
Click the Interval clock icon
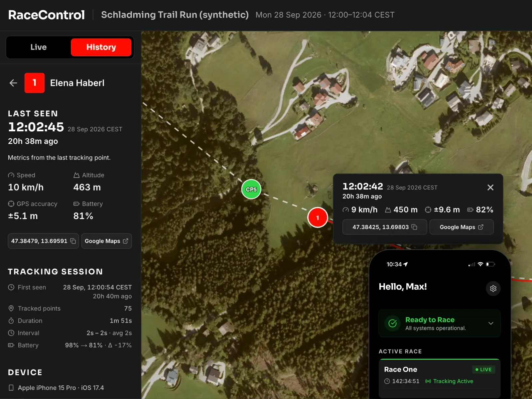[11, 333]
